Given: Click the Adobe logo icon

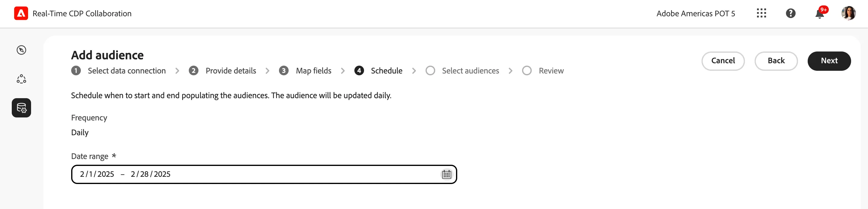Looking at the screenshot, I should click(x=21, y=14).
